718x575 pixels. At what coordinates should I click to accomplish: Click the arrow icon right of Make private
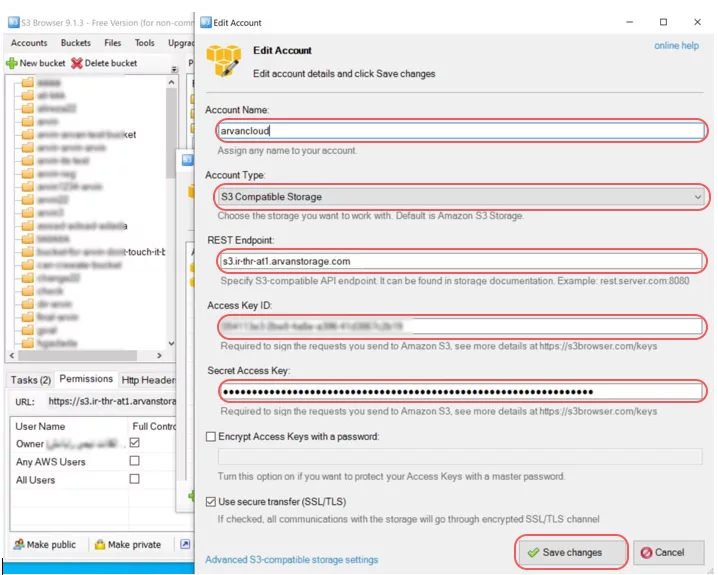click(x=185, y=545)
